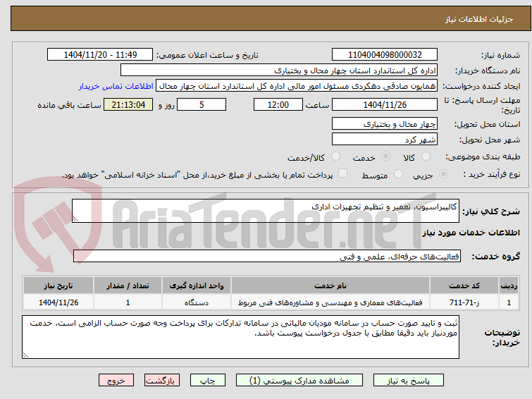Click the تاریخ نیاز column header

pos(58,286)
